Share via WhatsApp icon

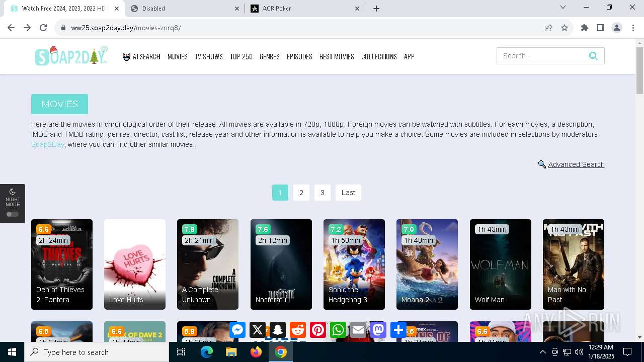pos(338,330)
